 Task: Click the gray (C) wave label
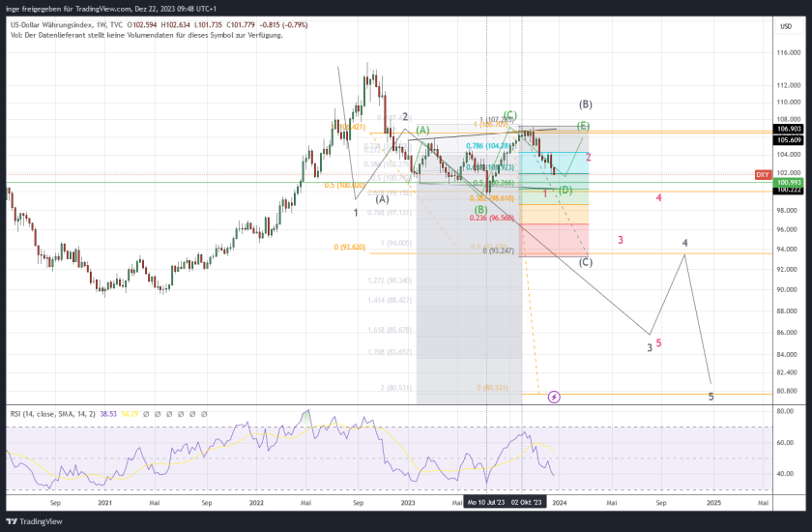[586, 262]
